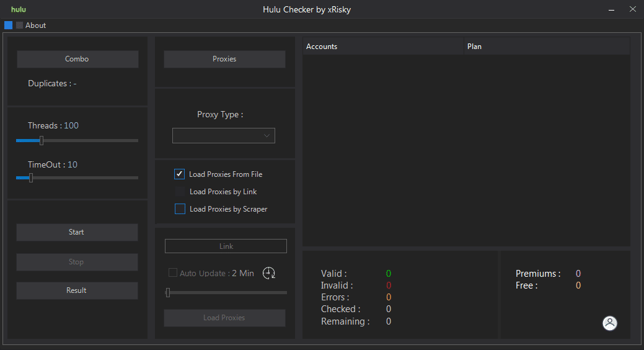Click the Start button
This screenshot has height=350, width=644.
coord(77,232)
